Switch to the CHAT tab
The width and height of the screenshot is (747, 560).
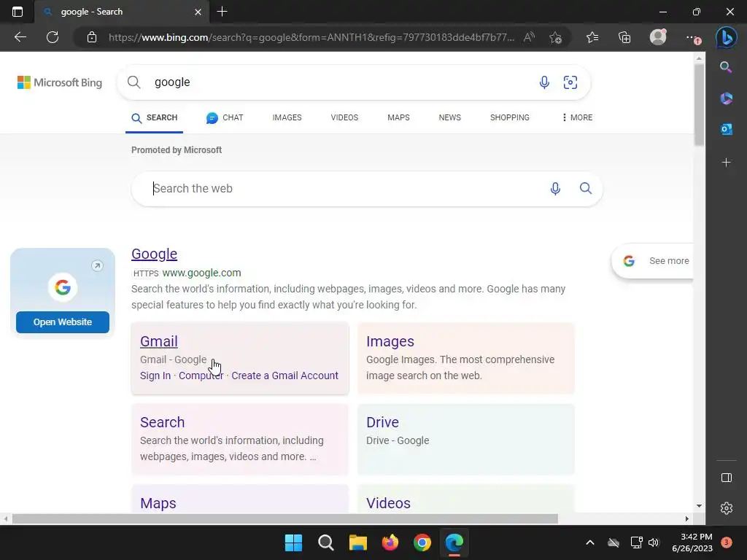tap(225, 117)
